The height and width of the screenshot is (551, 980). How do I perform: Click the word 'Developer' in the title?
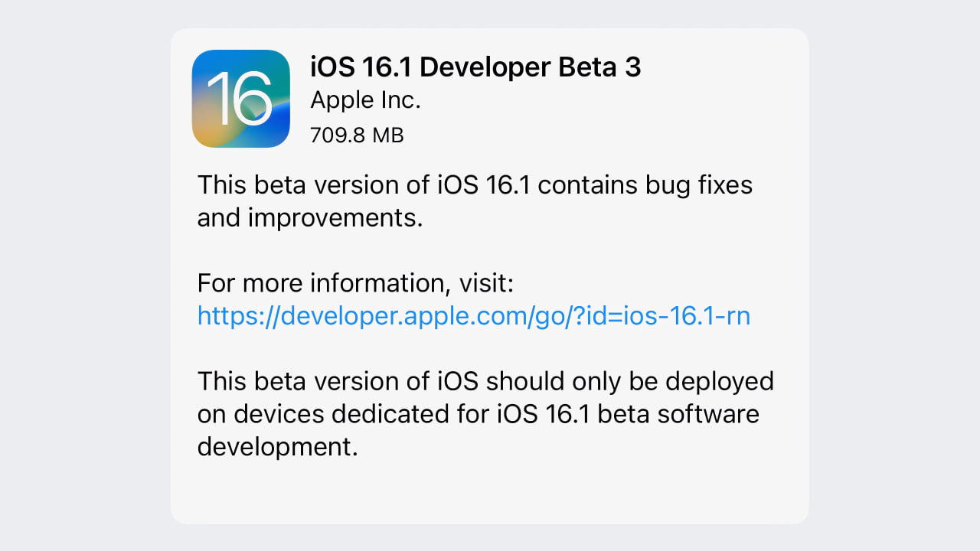pyautogui.click(x=484, y=67)
